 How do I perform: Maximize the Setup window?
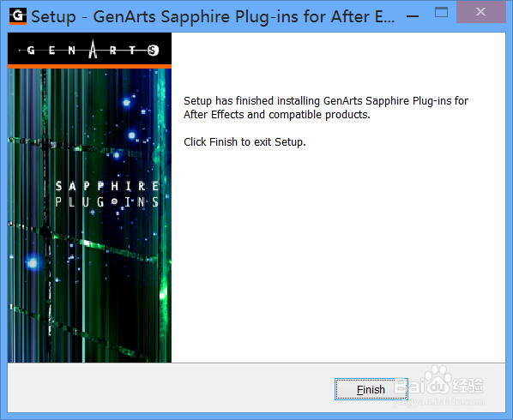[x=441, y=12]
